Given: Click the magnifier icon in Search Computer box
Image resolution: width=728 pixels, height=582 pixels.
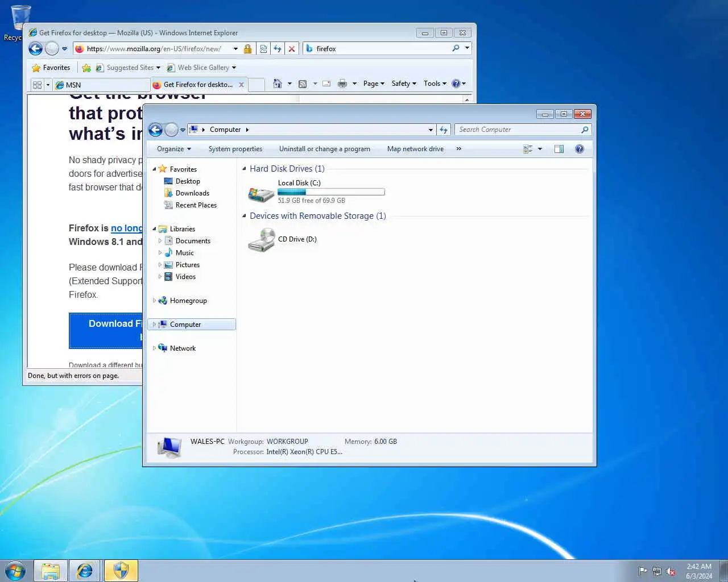Looking at the screenshot, I should 585,130.
